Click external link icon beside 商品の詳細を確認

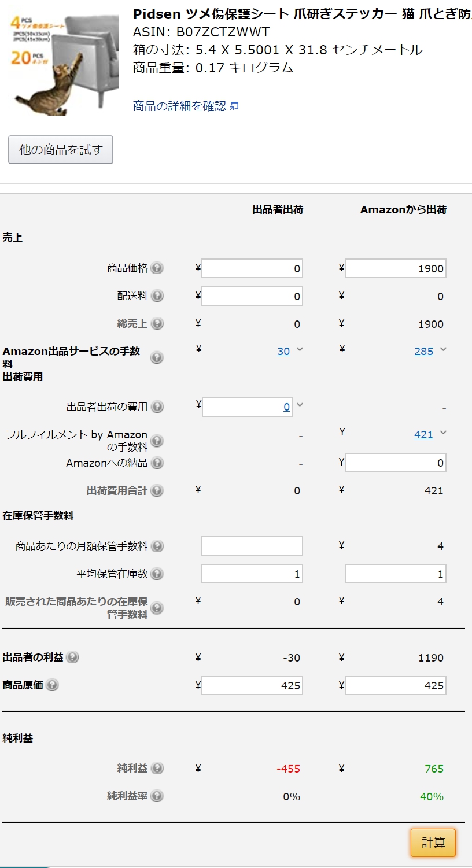(234, 106)
